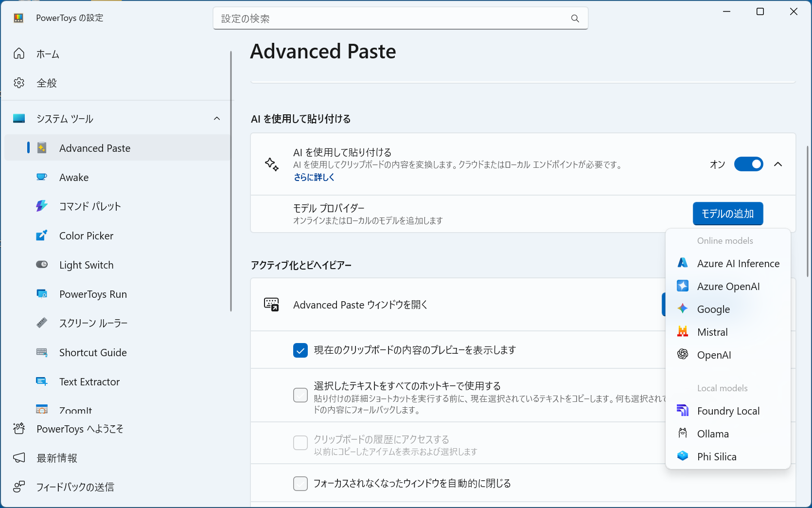Click the Text Extractor icon
Image resolution: width=812 pixels, height=508 pixels.
[42, 381]
